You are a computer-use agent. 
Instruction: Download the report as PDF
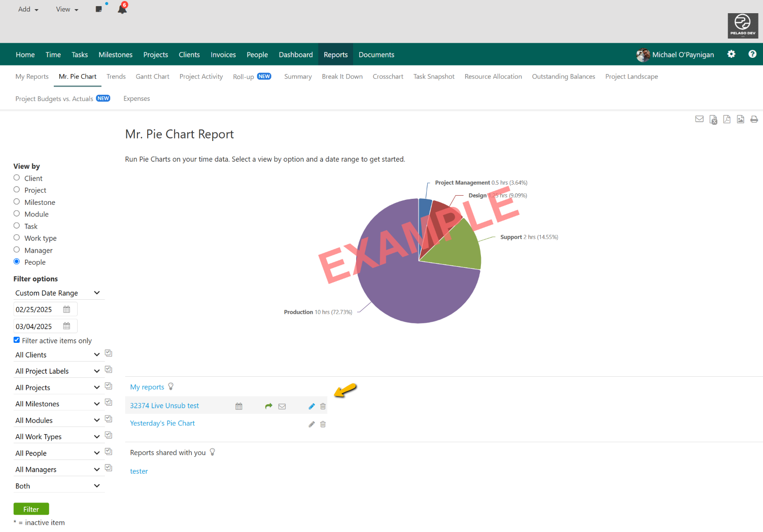coord(727,119)
